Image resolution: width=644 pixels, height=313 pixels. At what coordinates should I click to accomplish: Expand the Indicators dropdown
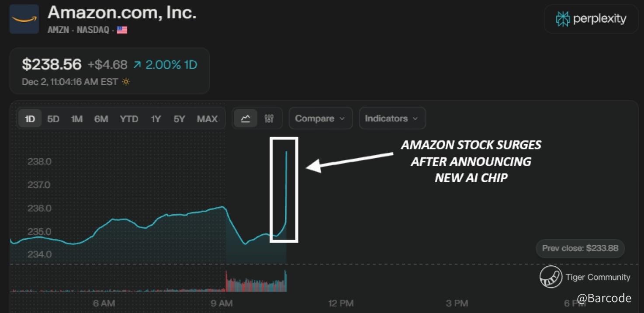[x=391, y=118]
